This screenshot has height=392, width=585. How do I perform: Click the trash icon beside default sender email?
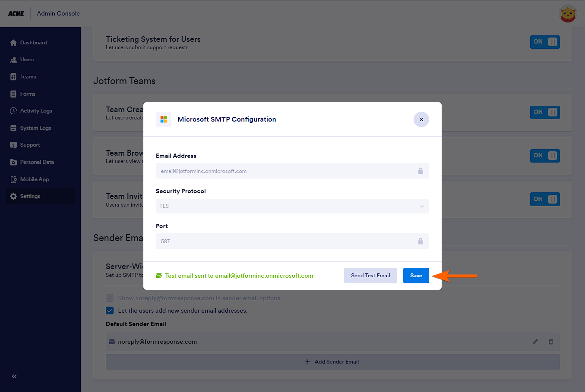[x=551, y=342]
